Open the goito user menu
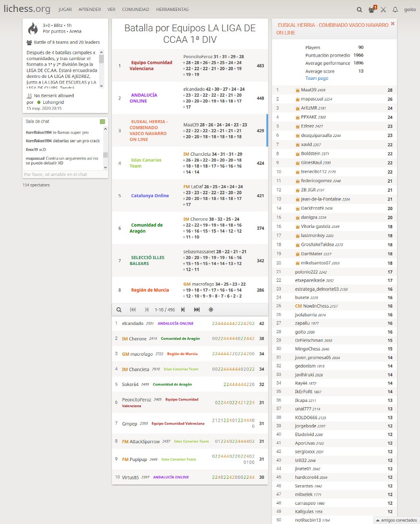The width and height of the screenshot is (420, 524). [409, 9]
